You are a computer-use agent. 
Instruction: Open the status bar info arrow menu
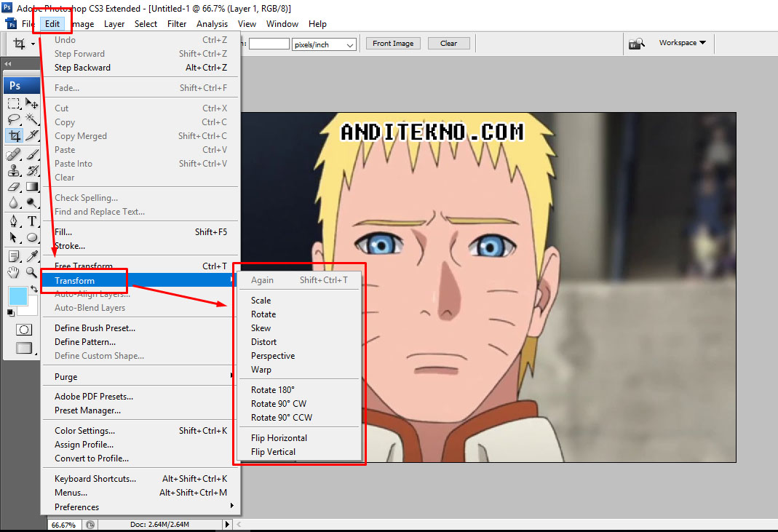pos(227,524)
